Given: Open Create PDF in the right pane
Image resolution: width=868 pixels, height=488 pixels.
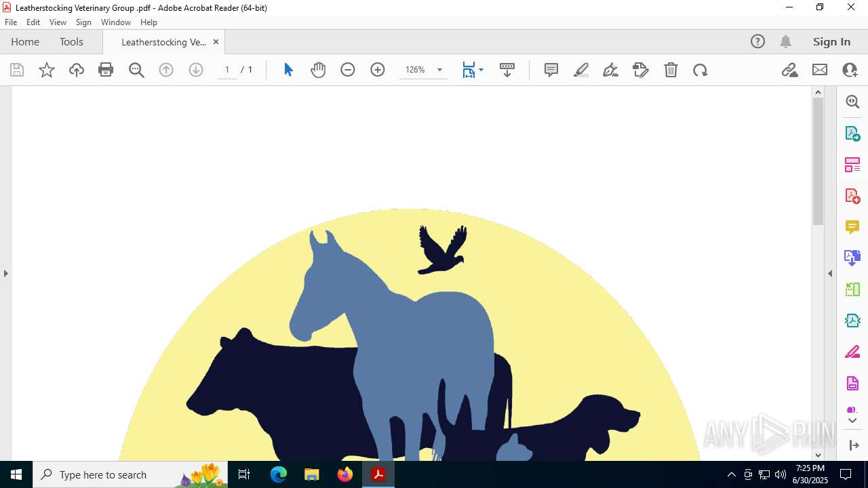Looking at the screenshot, I should (852, 196).
